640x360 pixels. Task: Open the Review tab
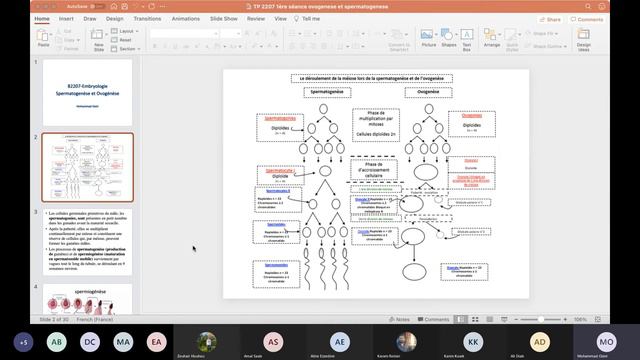pyautogui.click(x=256, y=19)
